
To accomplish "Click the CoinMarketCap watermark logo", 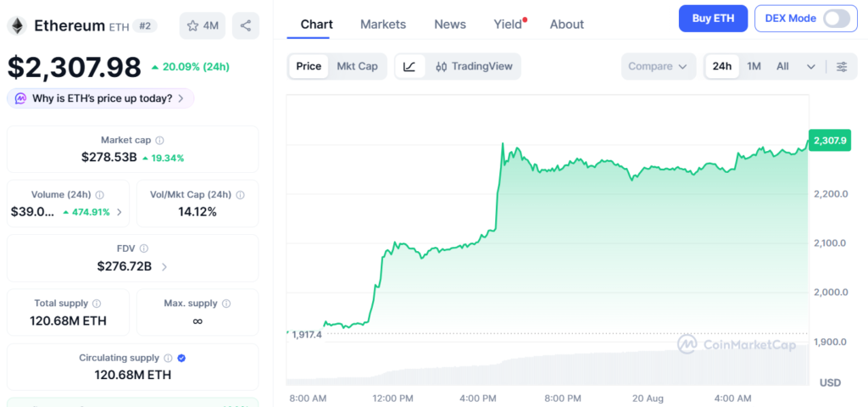I will coord(737,344).
